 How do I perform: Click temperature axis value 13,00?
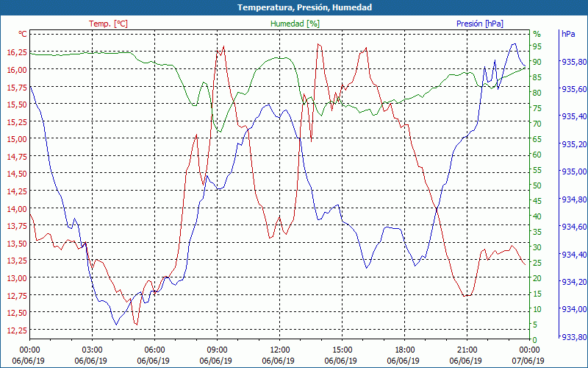[17, 278]
